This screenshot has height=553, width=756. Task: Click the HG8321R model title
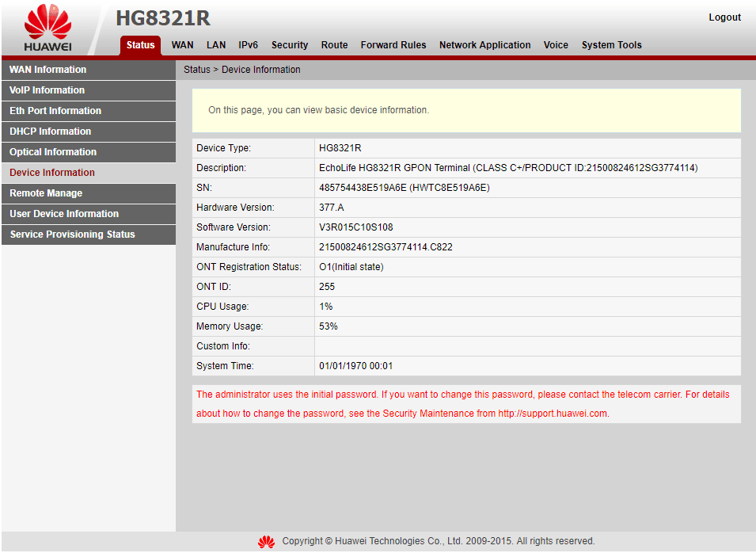point(163,18)
